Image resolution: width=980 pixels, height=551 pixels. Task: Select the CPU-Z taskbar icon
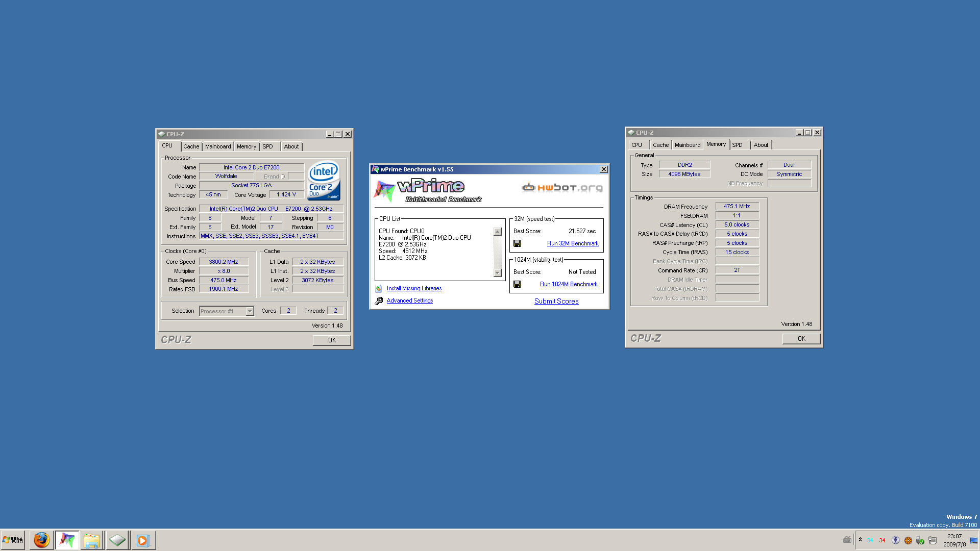pyautogui.click(x=117, y=540)
